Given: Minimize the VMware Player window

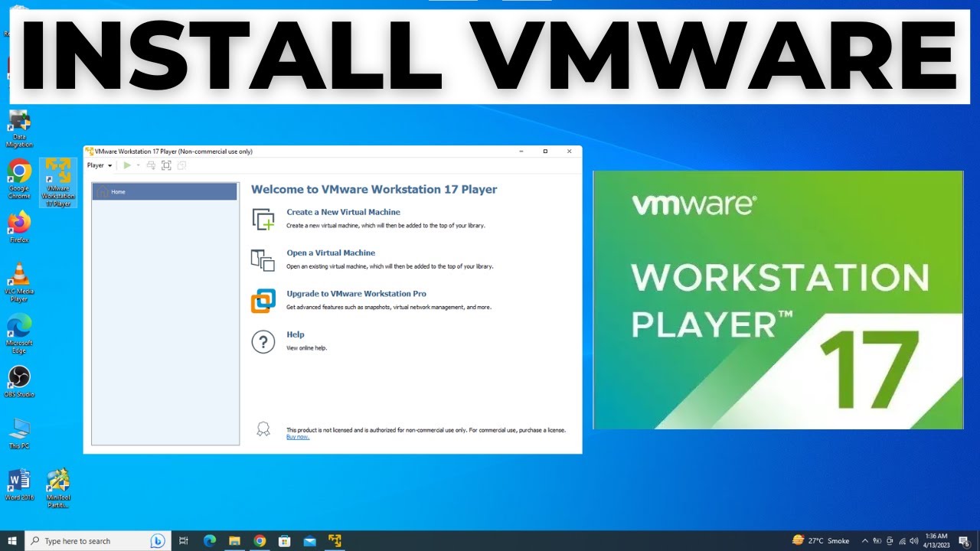Looking at the screenshot, I should tap(521, 152).
